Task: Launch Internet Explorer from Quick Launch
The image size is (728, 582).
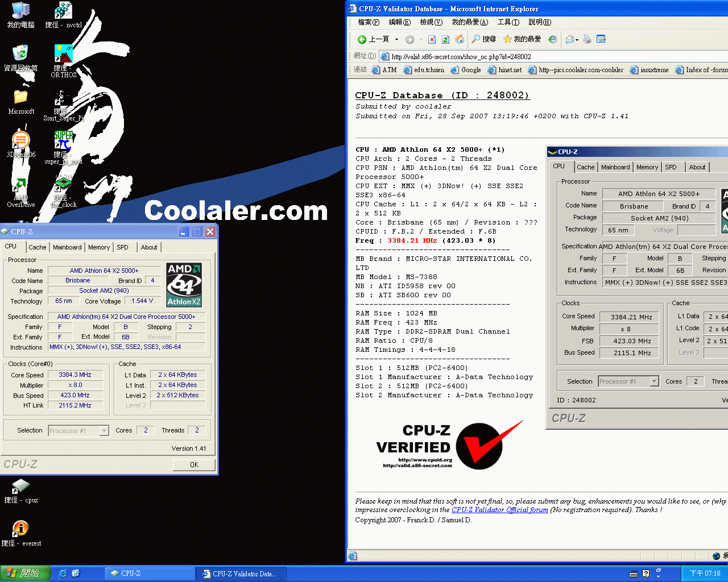Action: [x=63, y=573]
